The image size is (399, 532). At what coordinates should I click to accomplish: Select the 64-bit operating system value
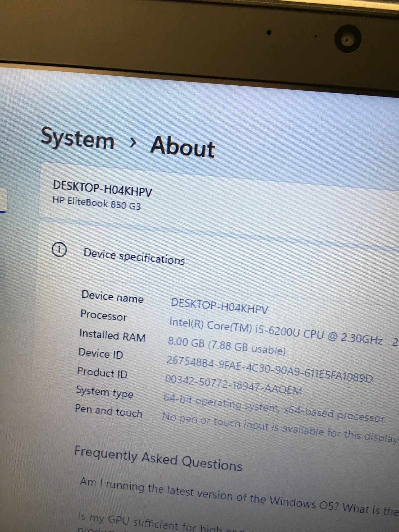tap(274, 408)
